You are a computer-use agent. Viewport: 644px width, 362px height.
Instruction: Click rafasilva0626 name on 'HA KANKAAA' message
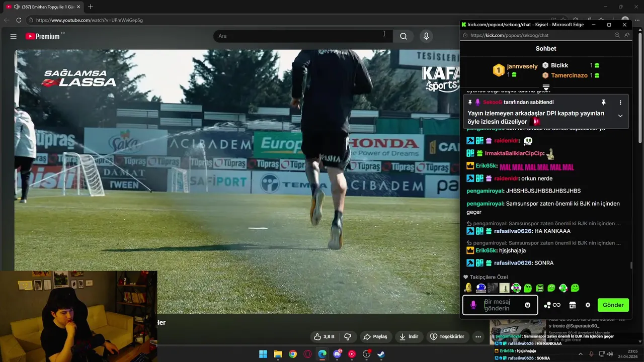click(x=513, y=231)
